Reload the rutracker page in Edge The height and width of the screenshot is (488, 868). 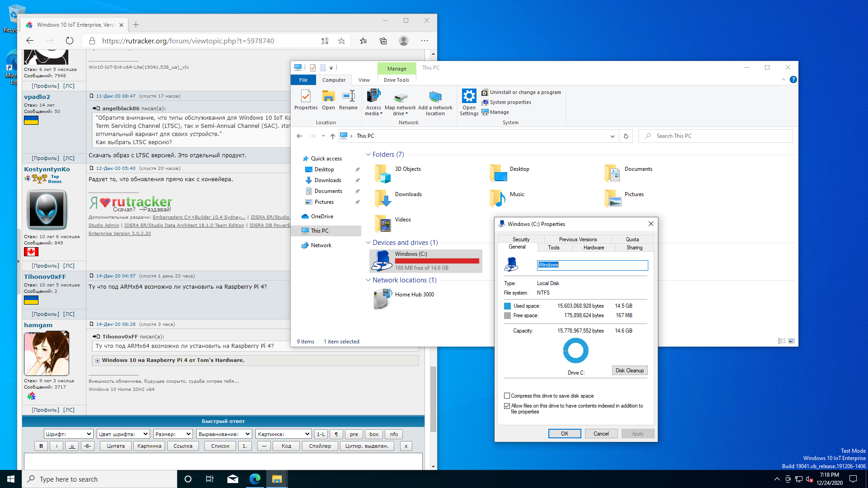(69, 41)
